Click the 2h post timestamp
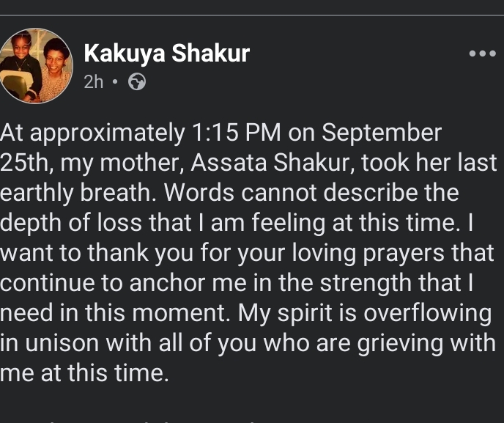Screen dimensions: 504x423 94,82
